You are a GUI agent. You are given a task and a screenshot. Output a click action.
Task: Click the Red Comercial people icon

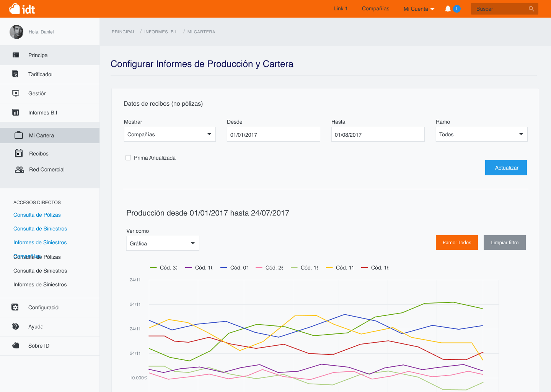click(x=19, y=170)
